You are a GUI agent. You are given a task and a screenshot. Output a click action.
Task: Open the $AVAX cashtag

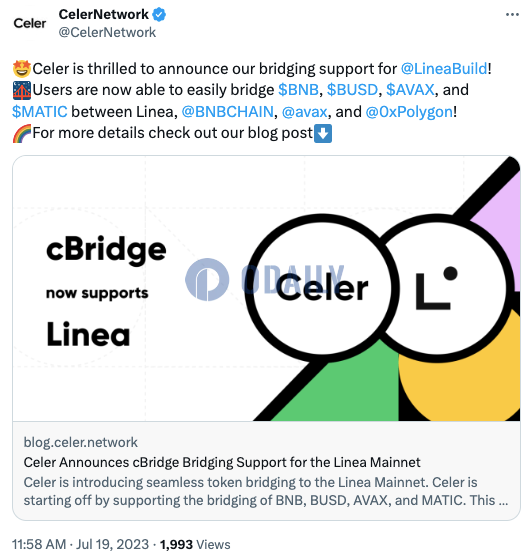tap(410, 90)
